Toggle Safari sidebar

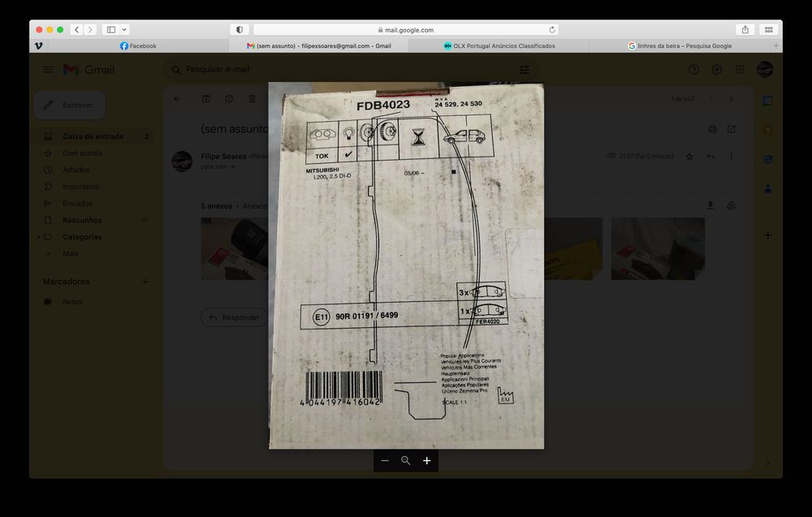click(110, 29)
